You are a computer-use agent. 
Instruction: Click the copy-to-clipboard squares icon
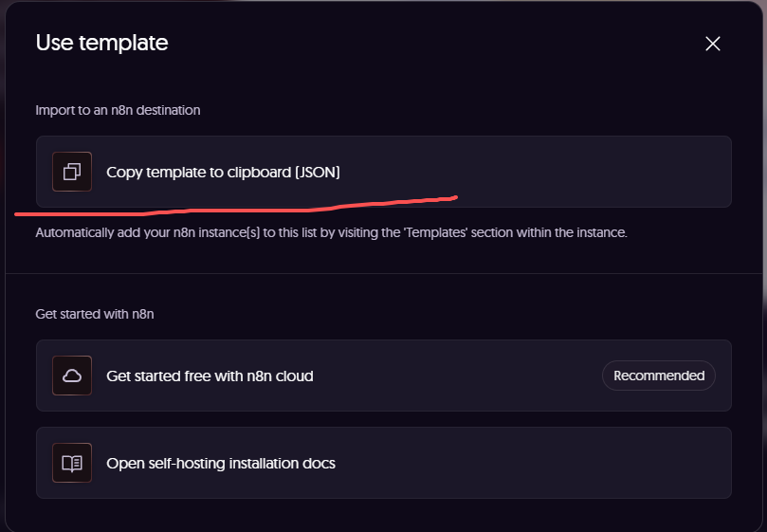(72, 172)
